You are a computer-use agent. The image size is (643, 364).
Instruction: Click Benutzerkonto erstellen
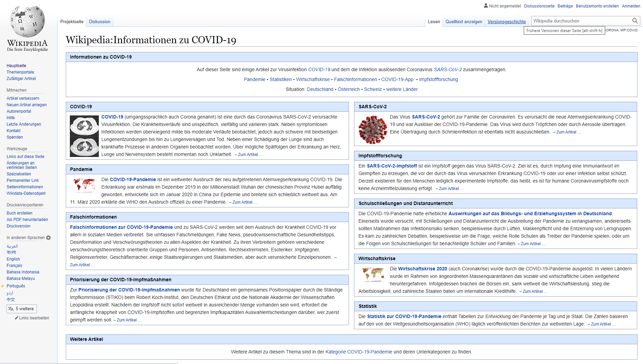point(597,6)
